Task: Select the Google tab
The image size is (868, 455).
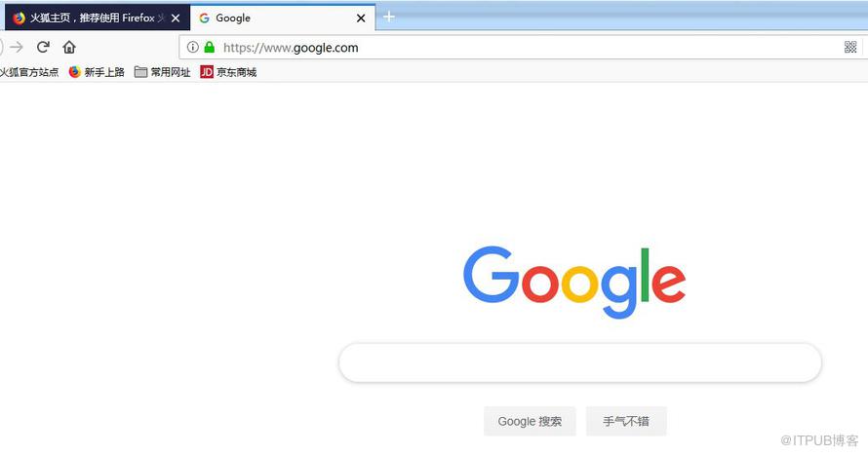Action: (277, 18)
